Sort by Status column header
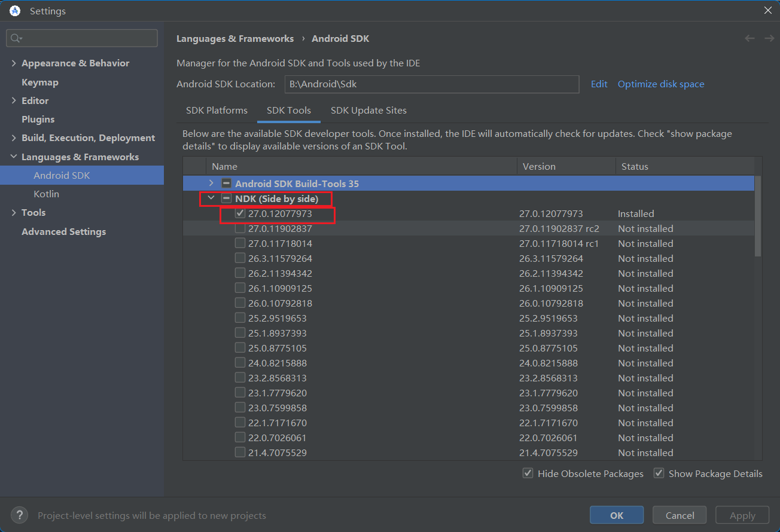780x532 pixels. click(685, 167)
